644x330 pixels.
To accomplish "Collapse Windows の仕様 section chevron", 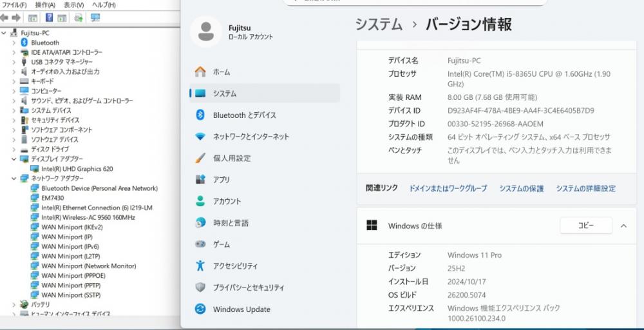I will [623, 226].
